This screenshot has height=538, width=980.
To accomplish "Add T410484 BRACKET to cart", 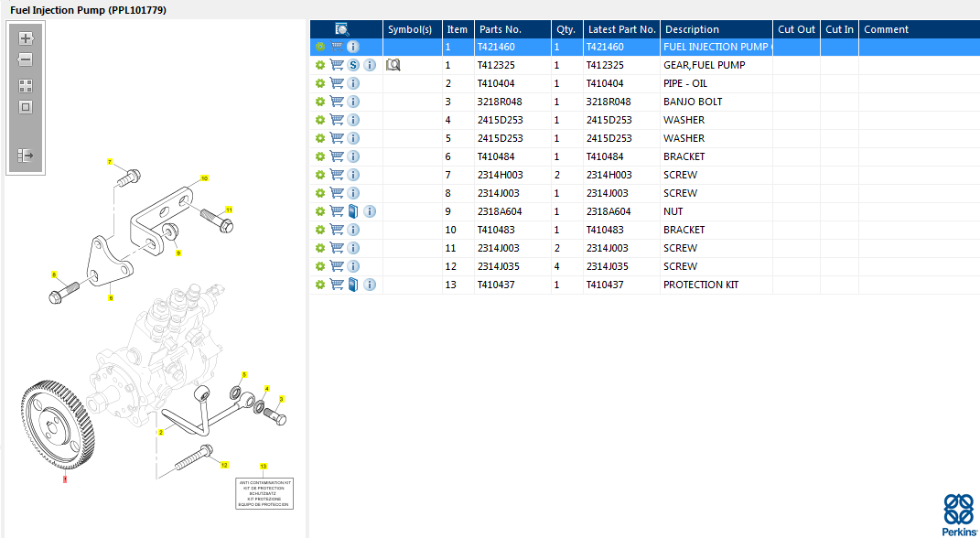I will [336, 156].
